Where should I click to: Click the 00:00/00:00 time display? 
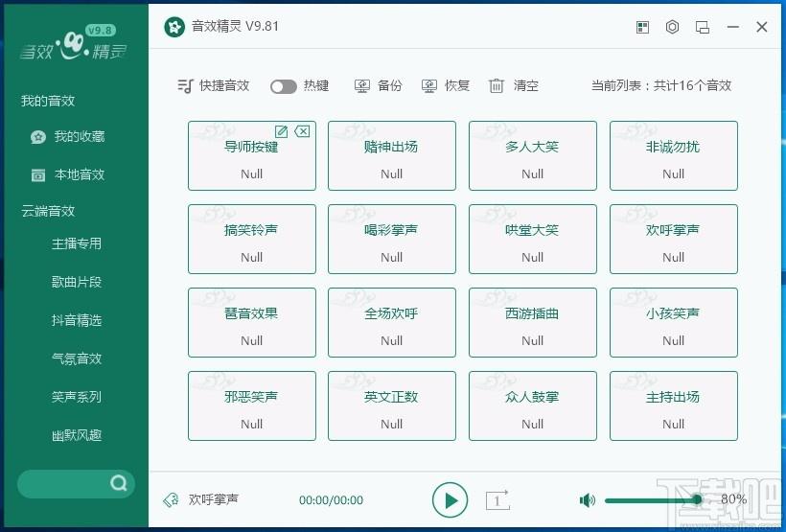click(331, 500)
